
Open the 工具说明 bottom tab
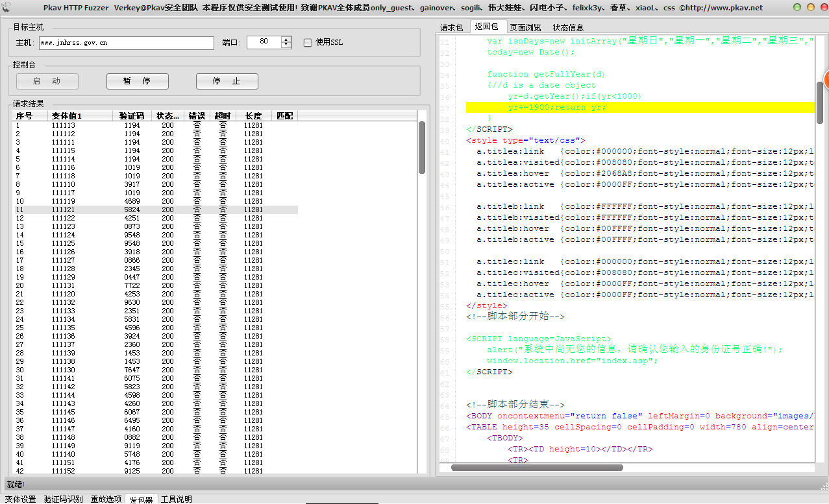(x=177, y=499)
